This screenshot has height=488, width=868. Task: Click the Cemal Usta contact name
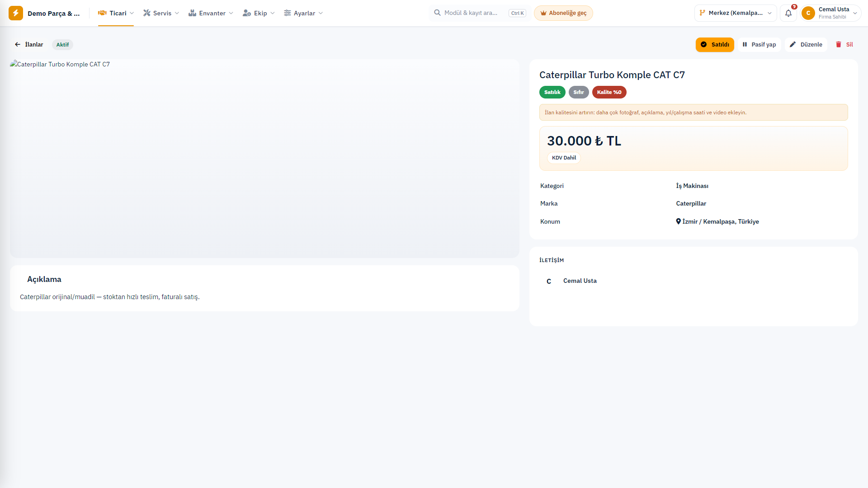coord(580,281)
